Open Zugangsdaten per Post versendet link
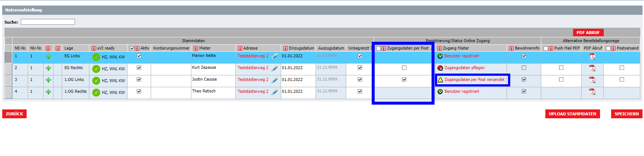 (x=474, y=80)
